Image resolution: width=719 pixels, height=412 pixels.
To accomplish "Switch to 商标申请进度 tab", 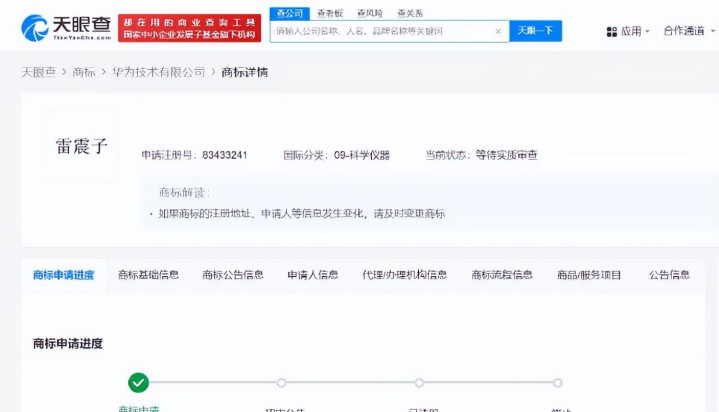I will pyautogui.click(x=64, y=275).
